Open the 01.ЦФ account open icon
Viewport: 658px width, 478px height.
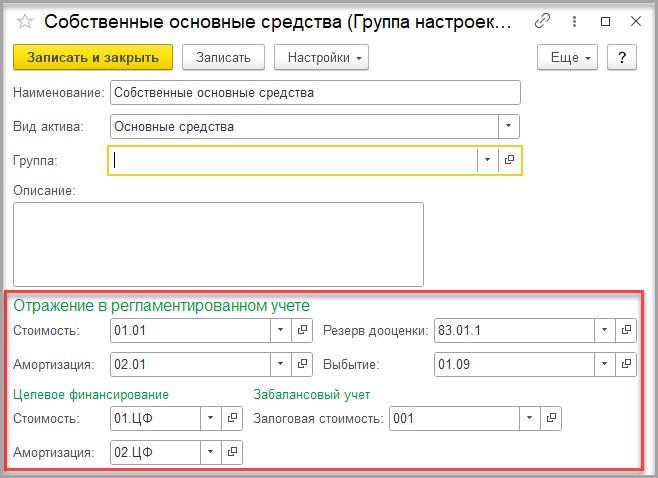coord(232,418)
